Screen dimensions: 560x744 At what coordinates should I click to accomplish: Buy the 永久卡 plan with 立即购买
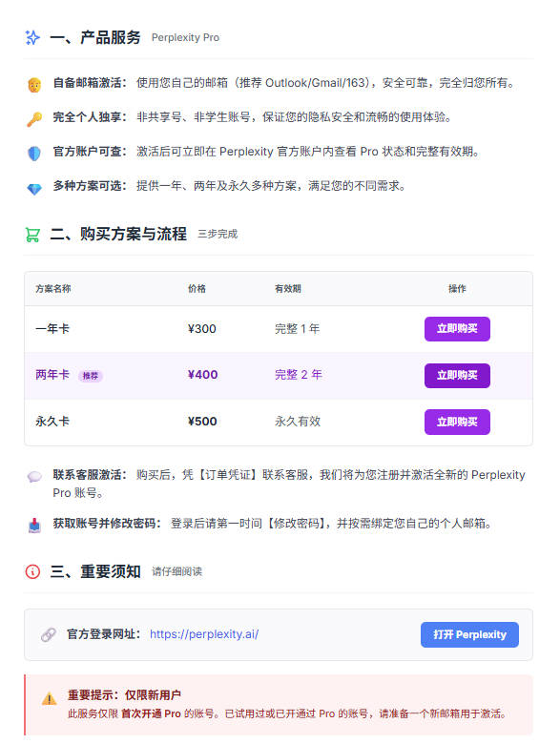(x=457, y=422)
